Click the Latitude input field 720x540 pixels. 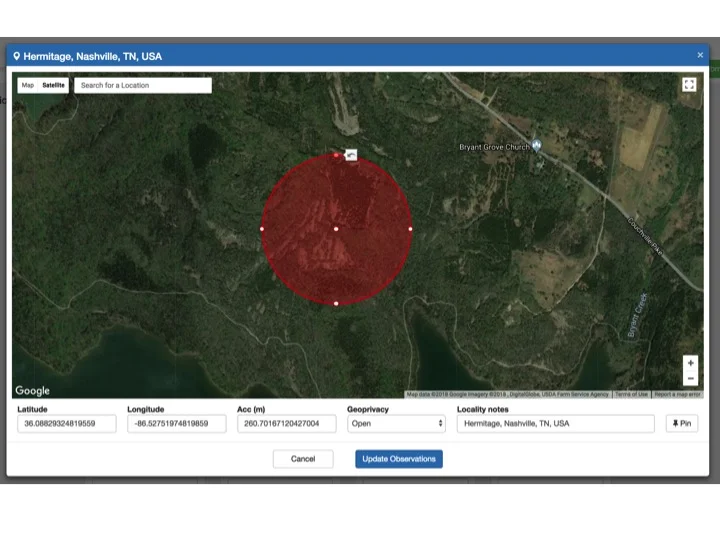coord(67,423)
